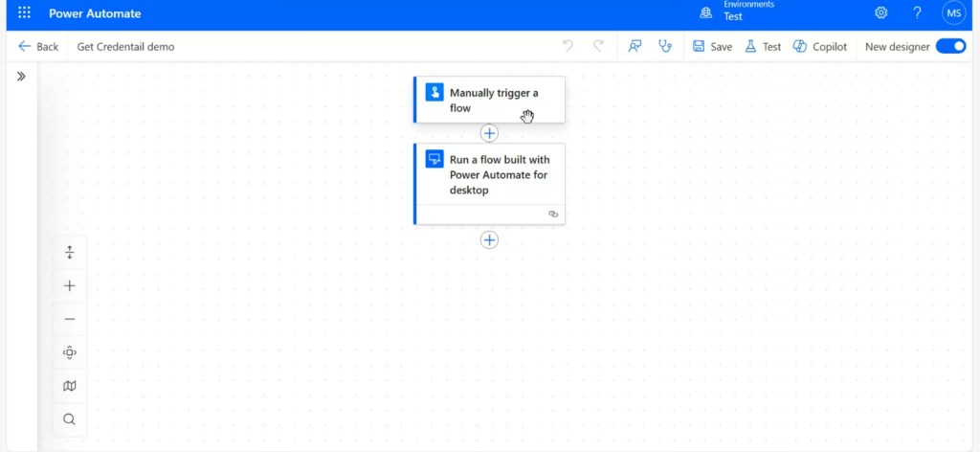Open the MS account avatar
This screenshot has height=452, width=980.
point(954,12)
